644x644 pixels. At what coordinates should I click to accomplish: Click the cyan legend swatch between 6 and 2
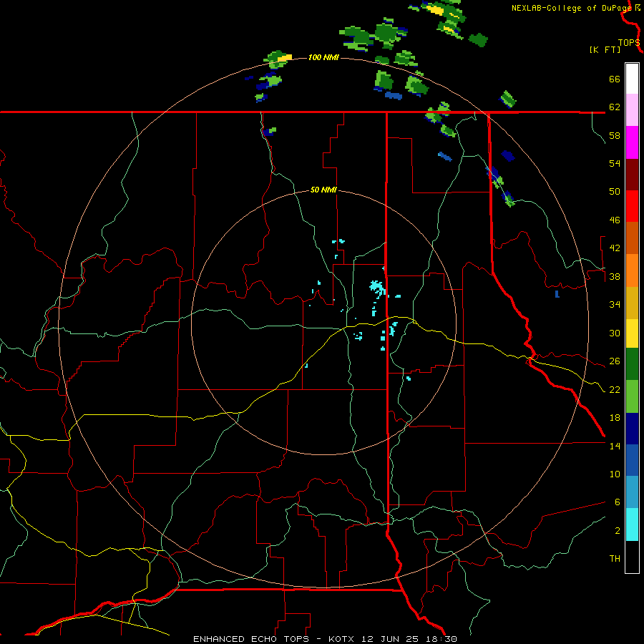click(x=632, y=525)
